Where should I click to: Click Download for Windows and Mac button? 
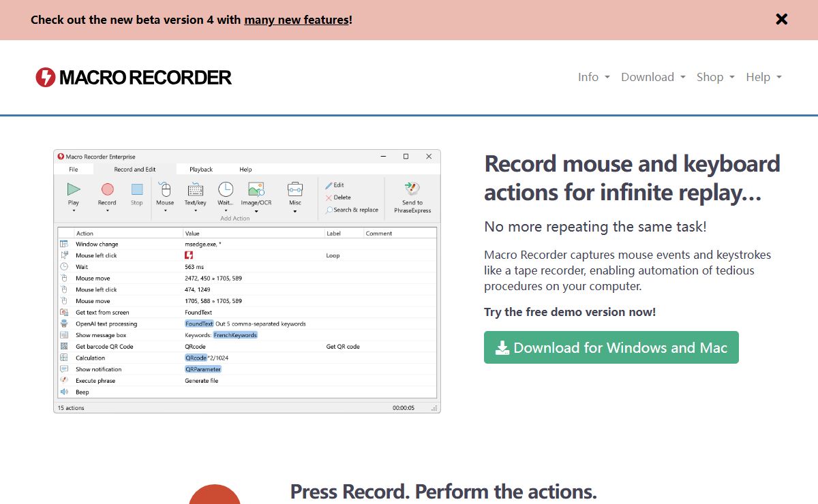point(611,347)
